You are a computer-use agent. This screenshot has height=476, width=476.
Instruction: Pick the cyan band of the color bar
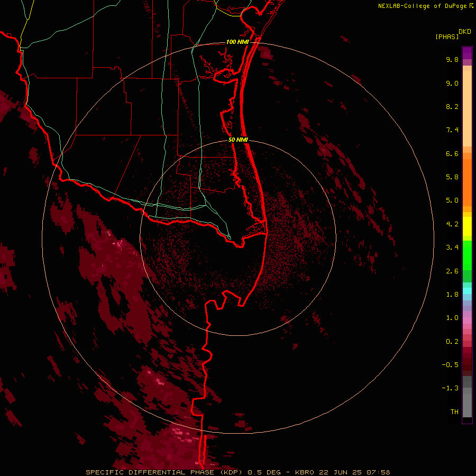(467, 291)
